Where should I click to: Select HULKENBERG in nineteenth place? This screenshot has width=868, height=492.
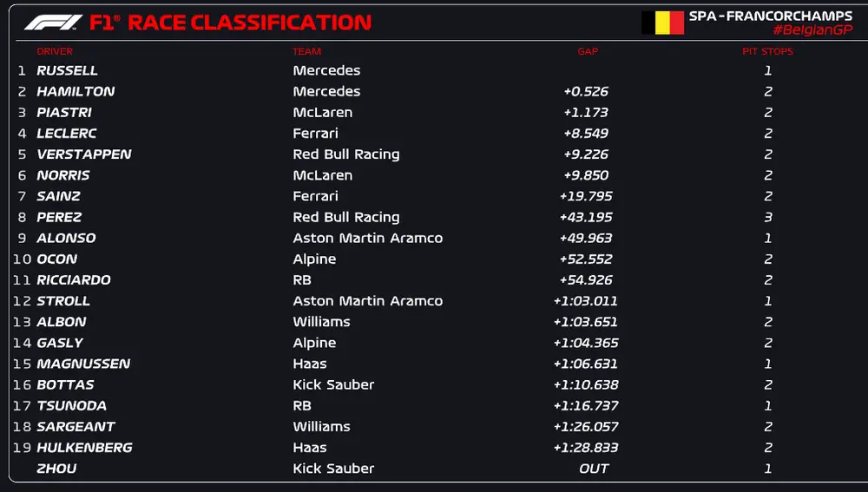point(84,448)
